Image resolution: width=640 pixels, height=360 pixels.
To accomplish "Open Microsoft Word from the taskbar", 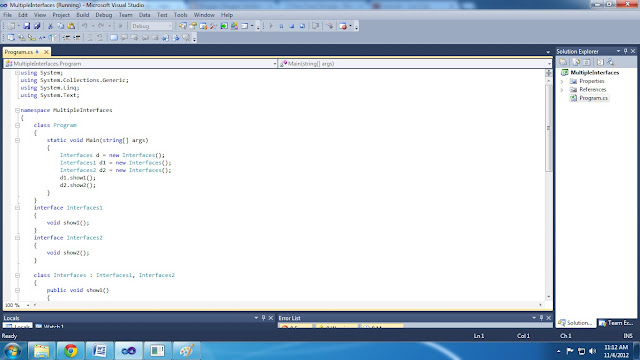I will click(100, 351).
